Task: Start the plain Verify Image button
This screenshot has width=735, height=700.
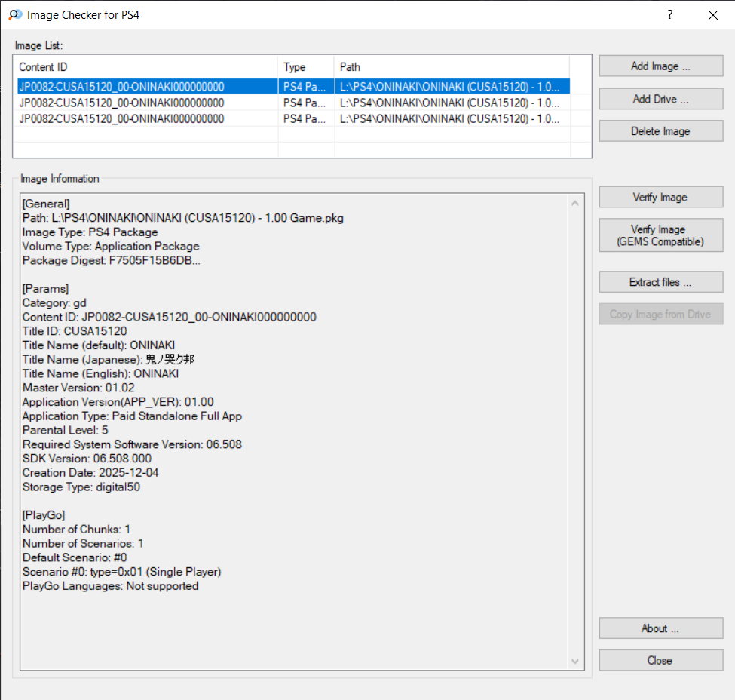Action: [x=660, y=198]
